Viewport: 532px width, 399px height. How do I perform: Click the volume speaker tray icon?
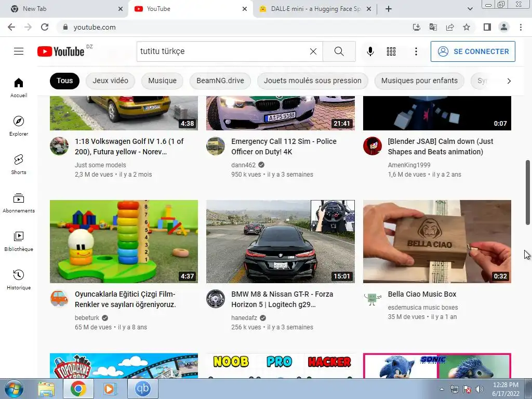click(x=480, y=389)
